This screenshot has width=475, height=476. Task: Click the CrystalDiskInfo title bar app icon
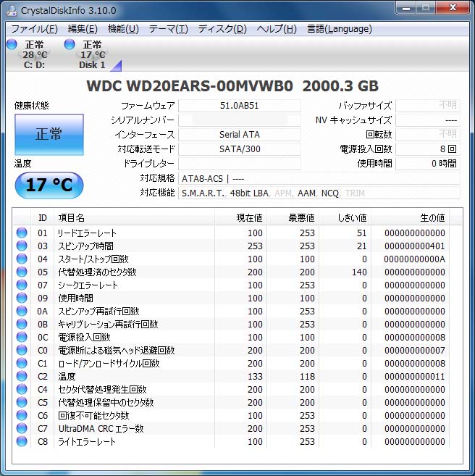point(11,10)
